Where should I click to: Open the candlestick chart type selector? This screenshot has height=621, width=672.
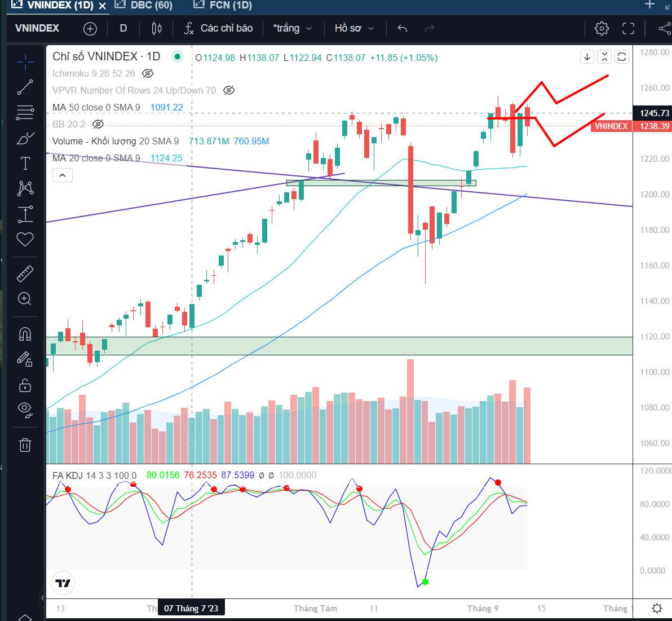(156, 29)
